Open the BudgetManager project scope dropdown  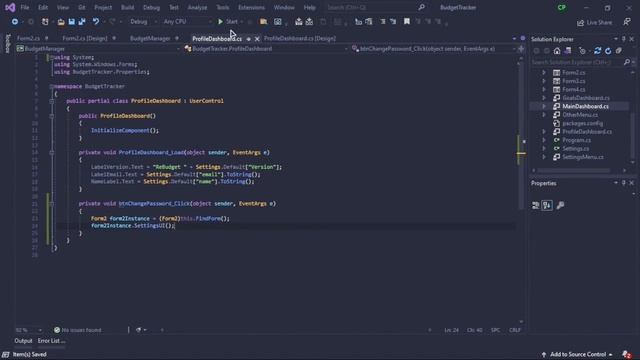(98, 49)
